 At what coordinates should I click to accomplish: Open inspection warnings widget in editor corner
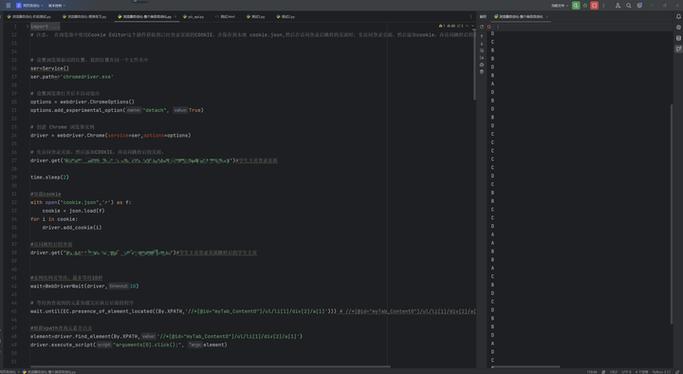pos(450,26)
